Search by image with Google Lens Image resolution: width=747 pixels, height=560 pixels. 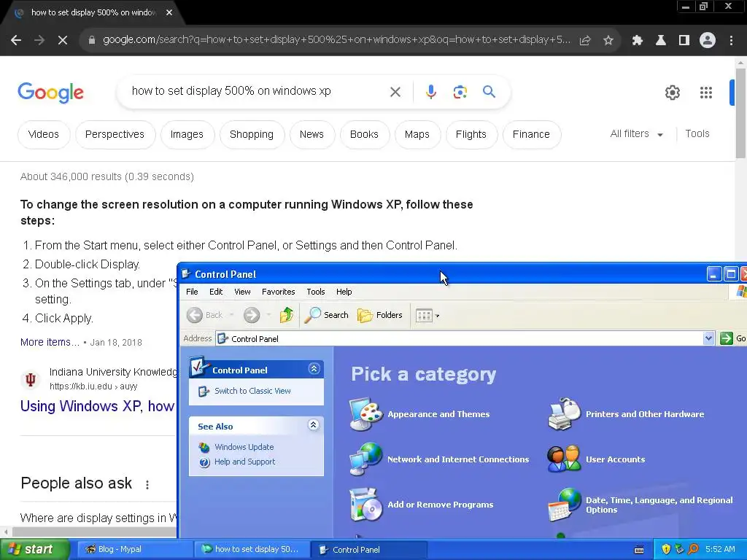[x=460, y=92]
